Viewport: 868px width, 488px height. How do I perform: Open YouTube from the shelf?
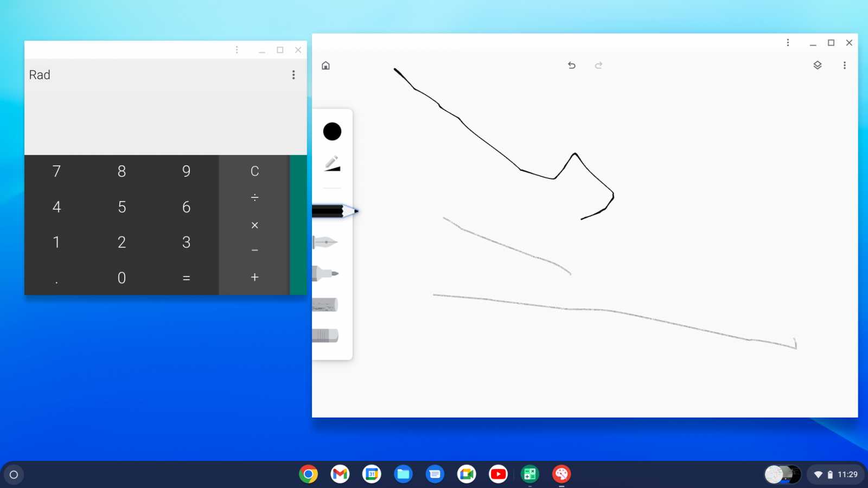click(x=498, y=474)
